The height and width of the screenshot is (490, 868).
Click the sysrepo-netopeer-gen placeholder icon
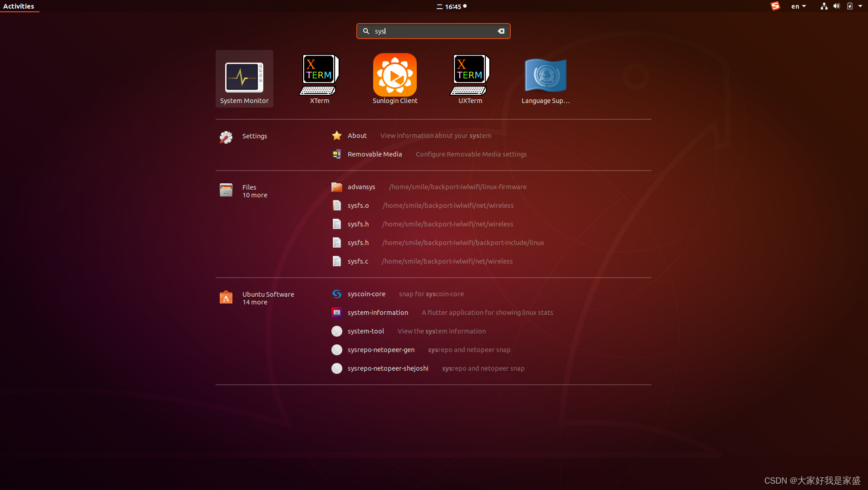click(x=337, y=350)
